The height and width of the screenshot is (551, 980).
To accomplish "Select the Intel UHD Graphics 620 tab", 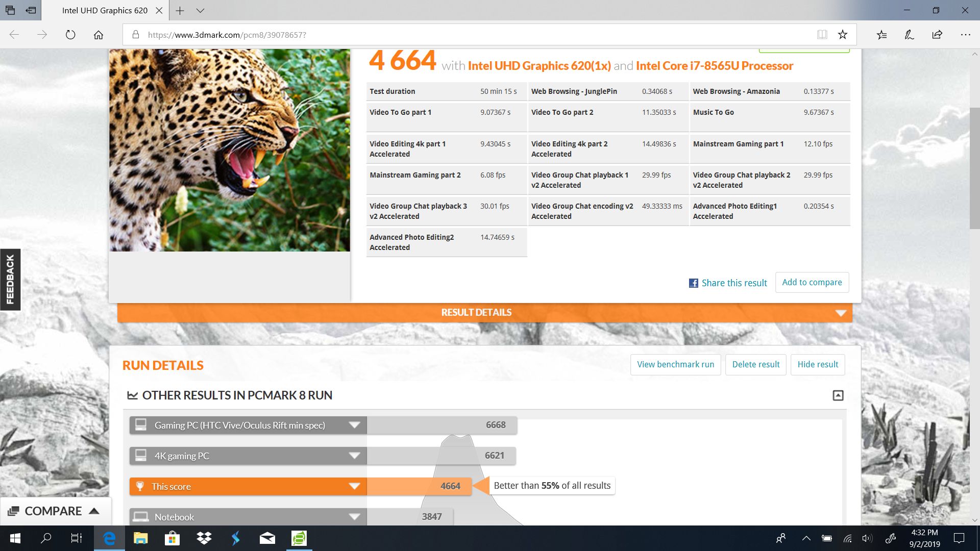I will pos(105,10).
